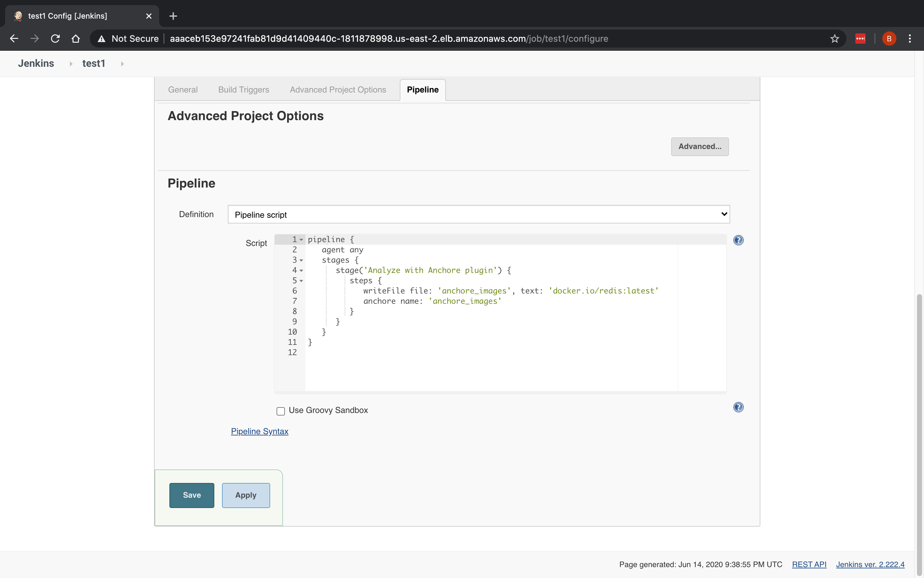Click the Apply button
The image size is (924, 578).
point(246,495)
